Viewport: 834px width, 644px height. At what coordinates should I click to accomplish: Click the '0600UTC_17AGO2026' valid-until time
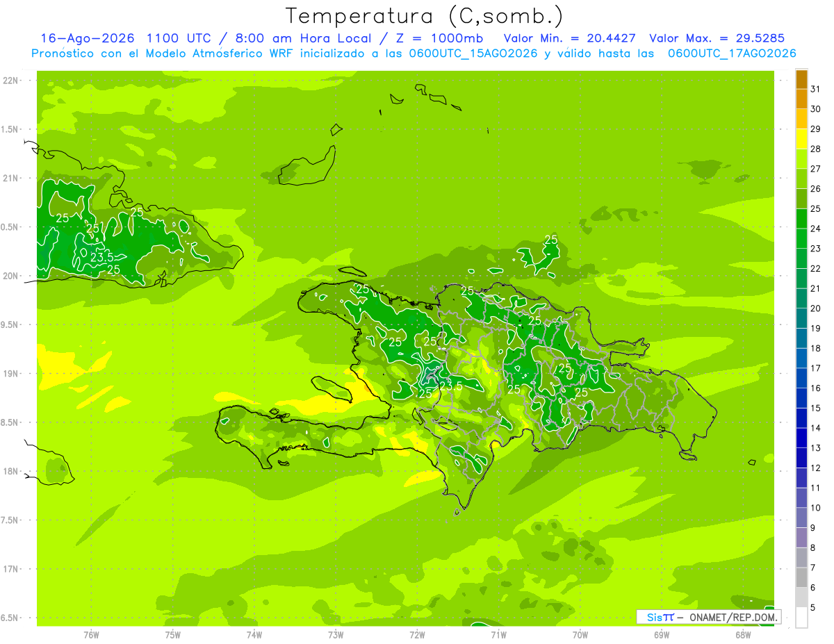point(732,53)
